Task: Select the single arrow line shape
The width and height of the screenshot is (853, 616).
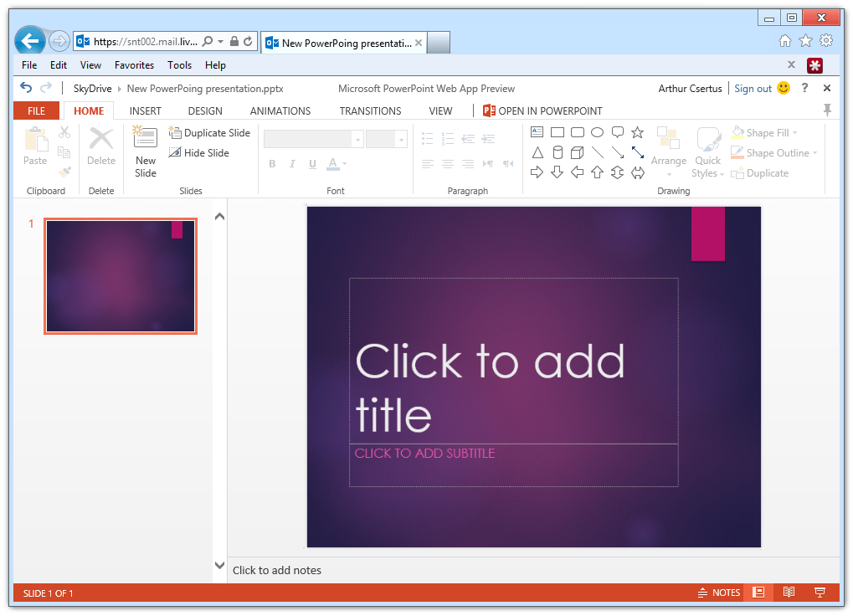Action: click(x=618, y=152)
